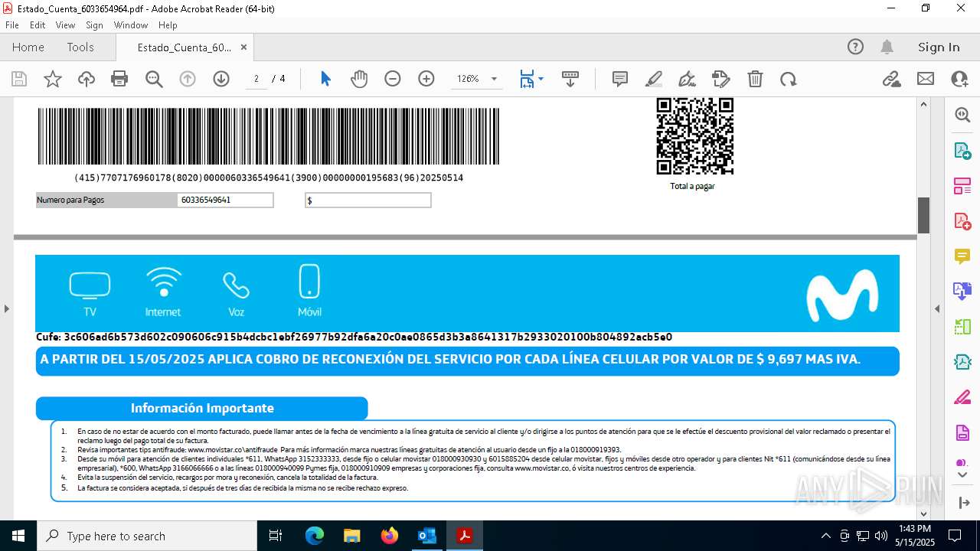Open Export PDF tool in sidebar

pyautogui.click(x=962, y=151)
